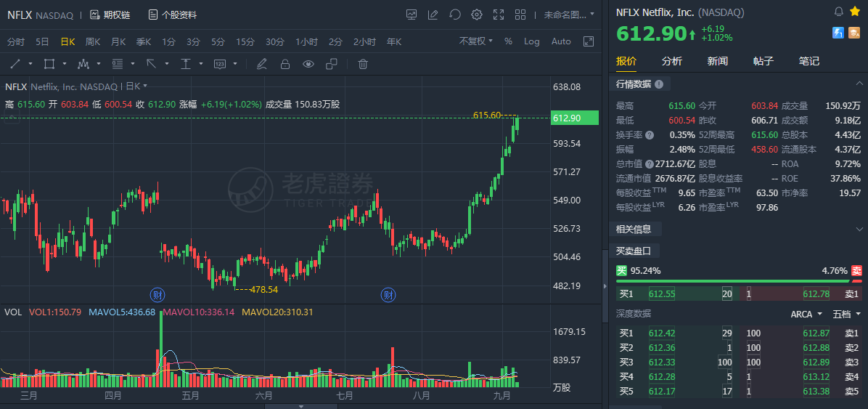Expand wave pattern tool options
The image size is (868, 409).
point(99,64)
